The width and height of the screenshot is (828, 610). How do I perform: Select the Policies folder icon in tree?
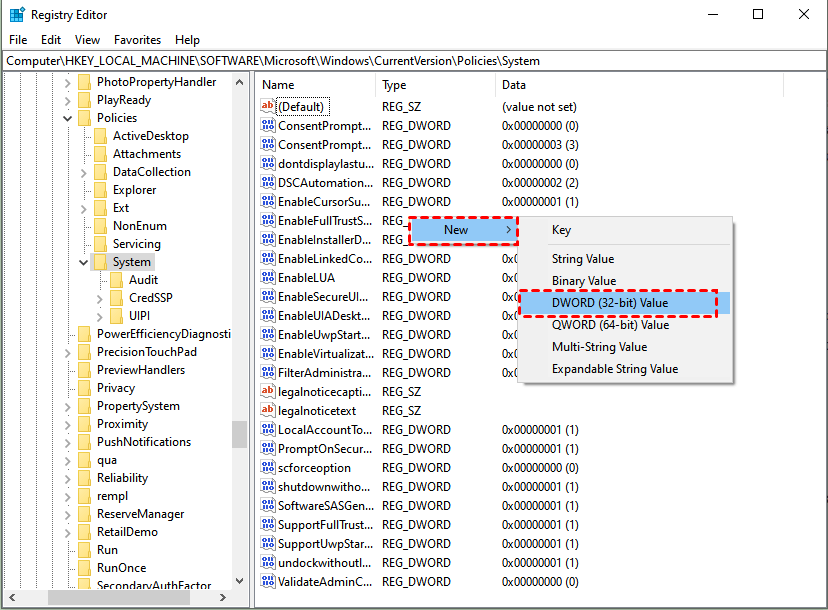coord(84,118)
